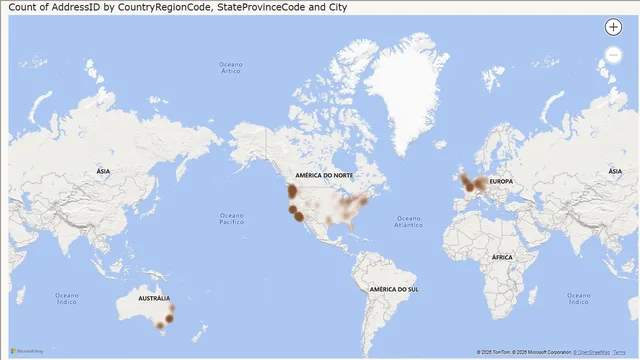Click the heat spot on Australia's east coast
The width and height of the screenshot is (640, 360).
coord(169,318)
